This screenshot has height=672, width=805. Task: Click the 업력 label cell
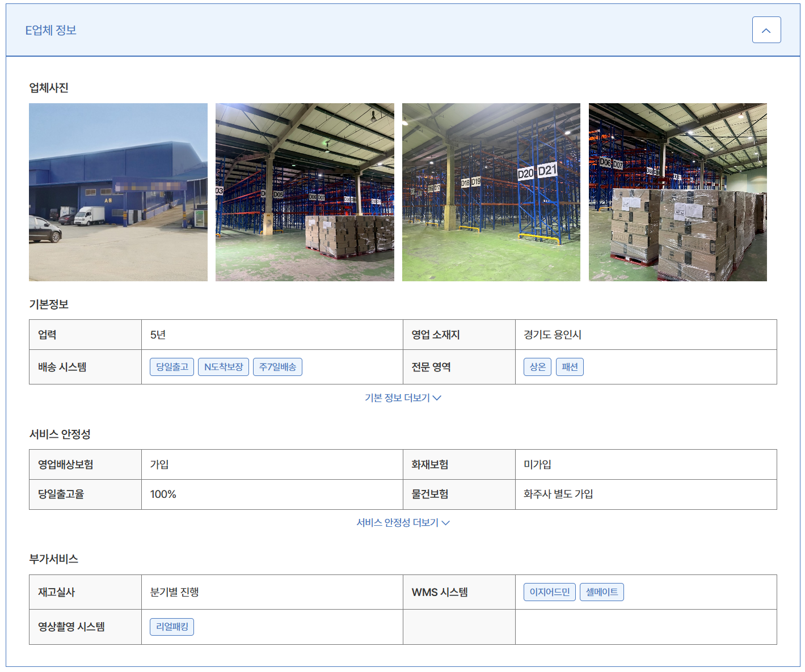coord(85,335)
